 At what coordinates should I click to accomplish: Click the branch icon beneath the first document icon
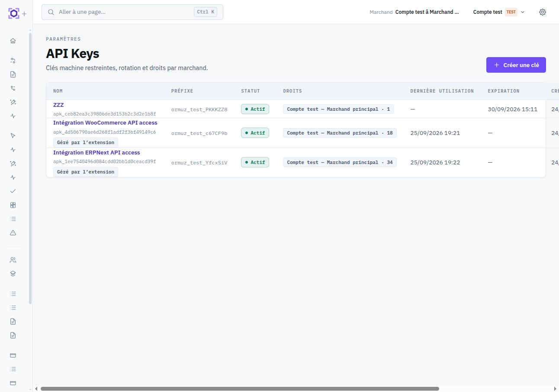click(13, 88)
